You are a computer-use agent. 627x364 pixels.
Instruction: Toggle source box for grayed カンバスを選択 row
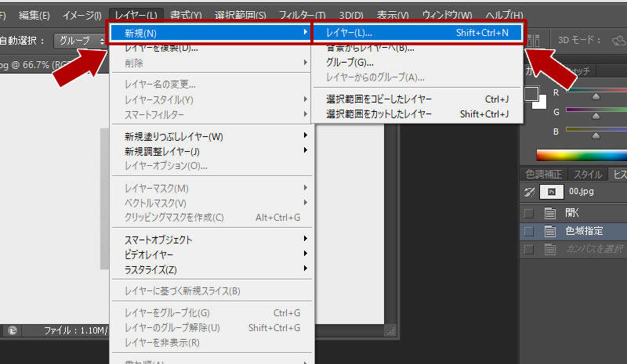pos(528,250)
